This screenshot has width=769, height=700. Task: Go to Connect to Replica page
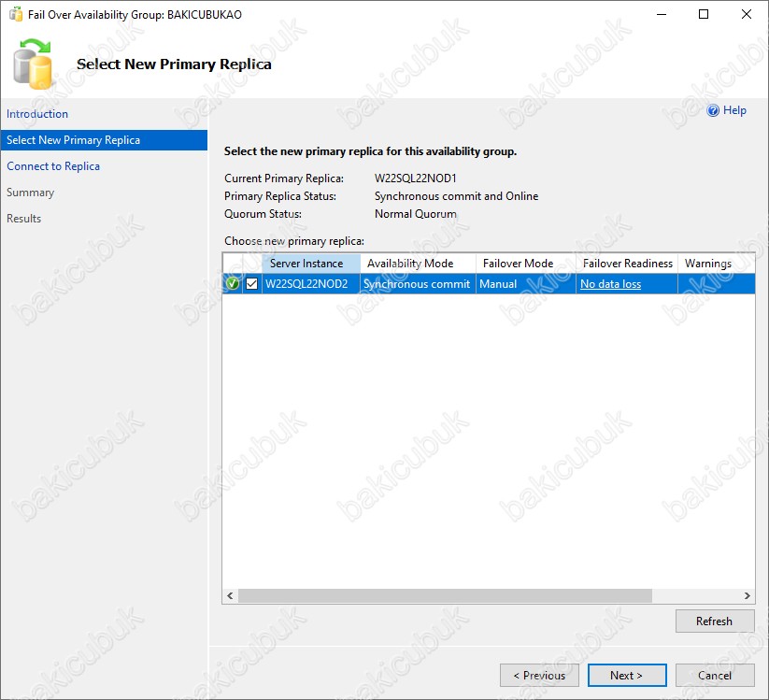tap(53, 166)
